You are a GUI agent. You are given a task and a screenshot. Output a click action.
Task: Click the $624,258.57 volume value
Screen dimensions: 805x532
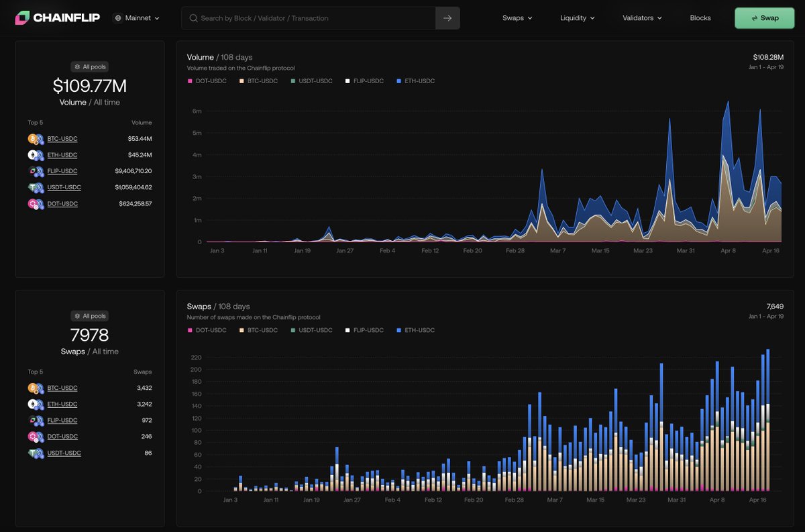tap(135, 203)
